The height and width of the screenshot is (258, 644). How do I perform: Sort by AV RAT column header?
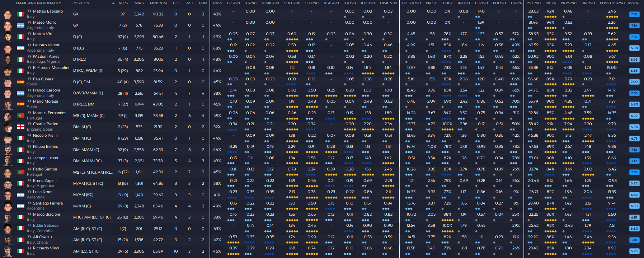click(x=634, y=3)
